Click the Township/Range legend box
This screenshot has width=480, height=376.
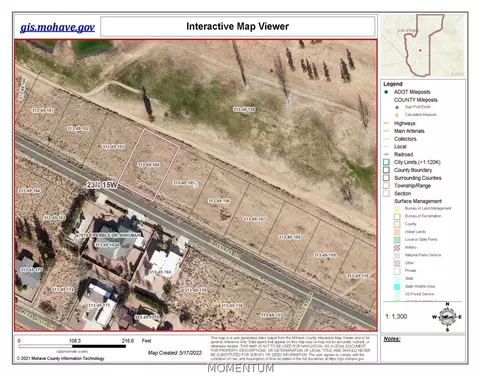[x=386, y=186]
